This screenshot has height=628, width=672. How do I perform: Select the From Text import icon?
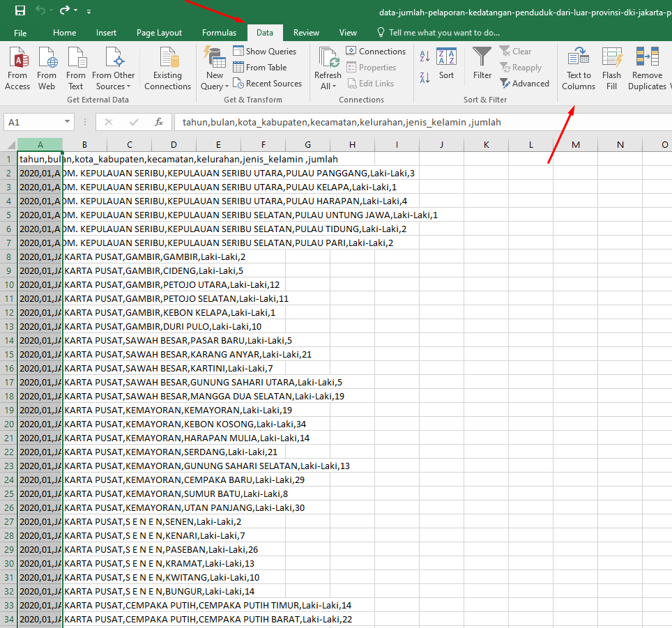pos(76,68)
